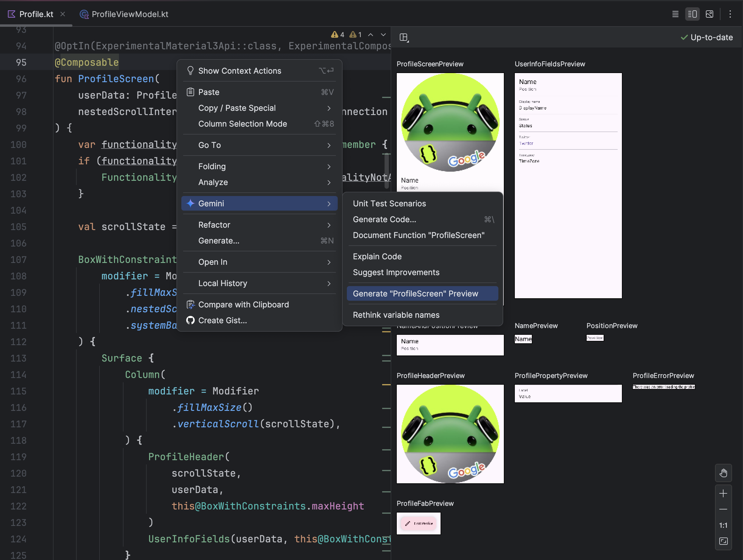Select 'Unit Test Scenarios' from Gemini
This screenshot has height=560, width=743.
coord(390,203)
